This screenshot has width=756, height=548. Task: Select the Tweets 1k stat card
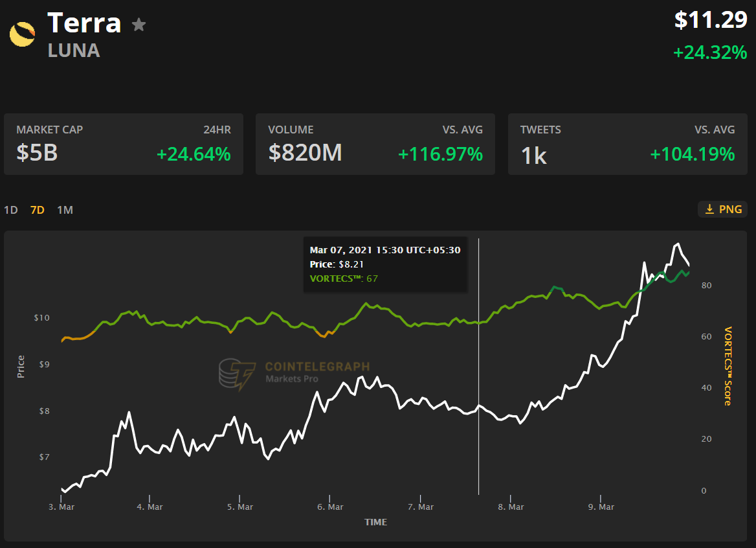click(627, 144)
